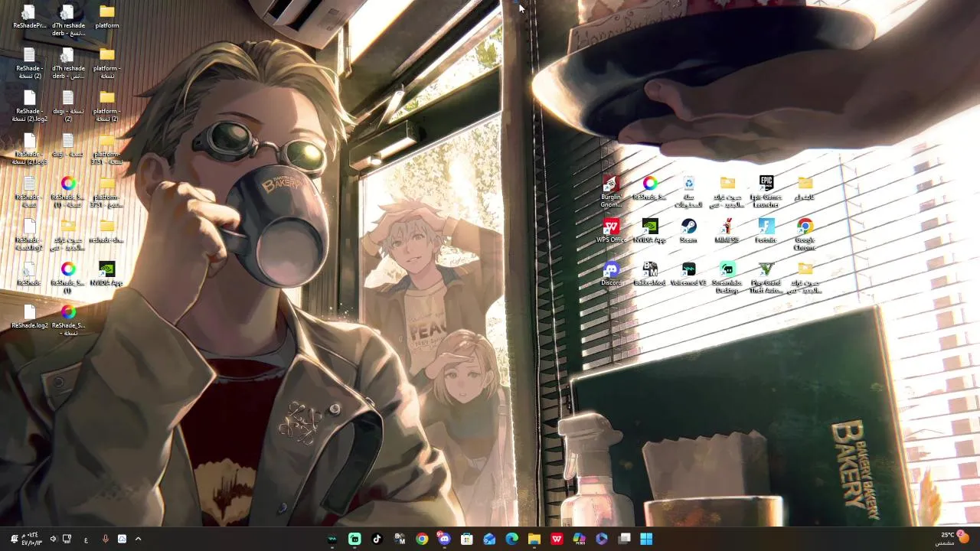Select the 'platform - نسخة (2)' folder
Image resolution: width=980 pixels, height=551 pixels.
(106, 106)
